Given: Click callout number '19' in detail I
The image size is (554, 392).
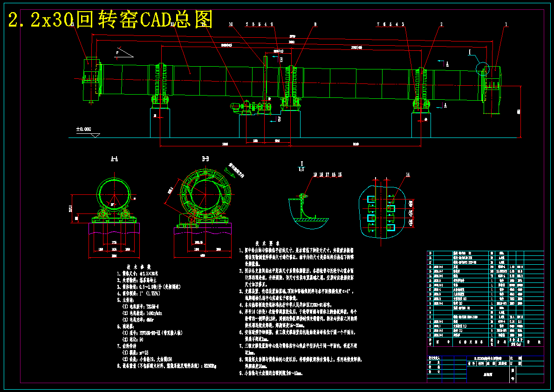Looking at the screenshot, I should (x=315, y=175).
